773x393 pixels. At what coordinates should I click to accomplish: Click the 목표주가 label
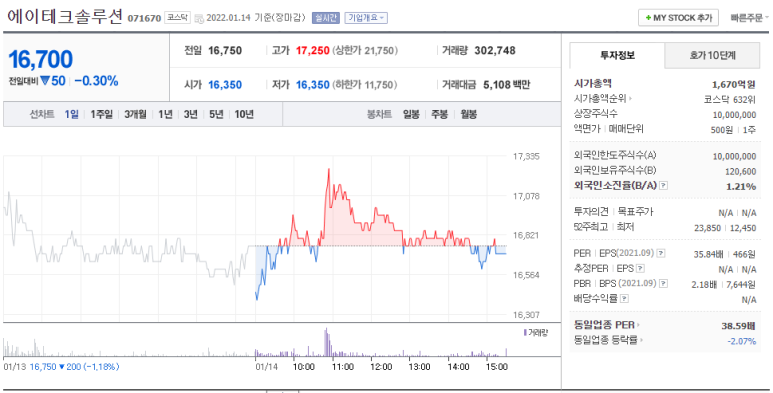click(x=635, y=212)
